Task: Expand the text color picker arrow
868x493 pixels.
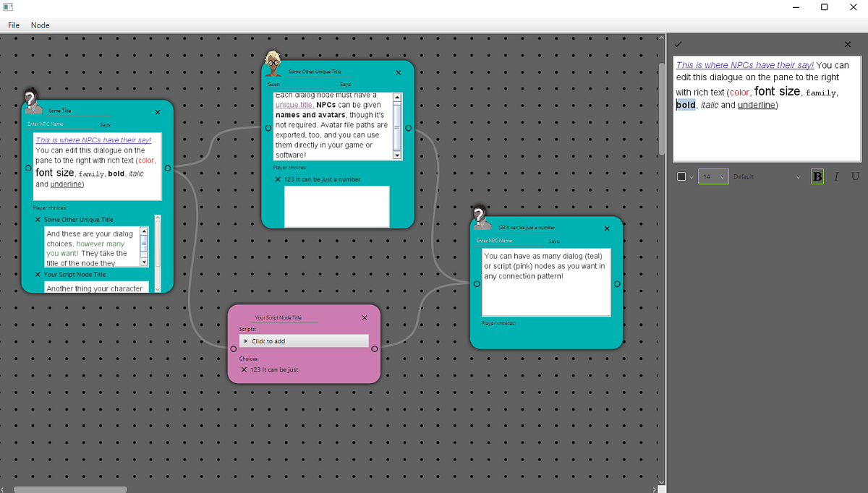Action: [x=692, y=176]
